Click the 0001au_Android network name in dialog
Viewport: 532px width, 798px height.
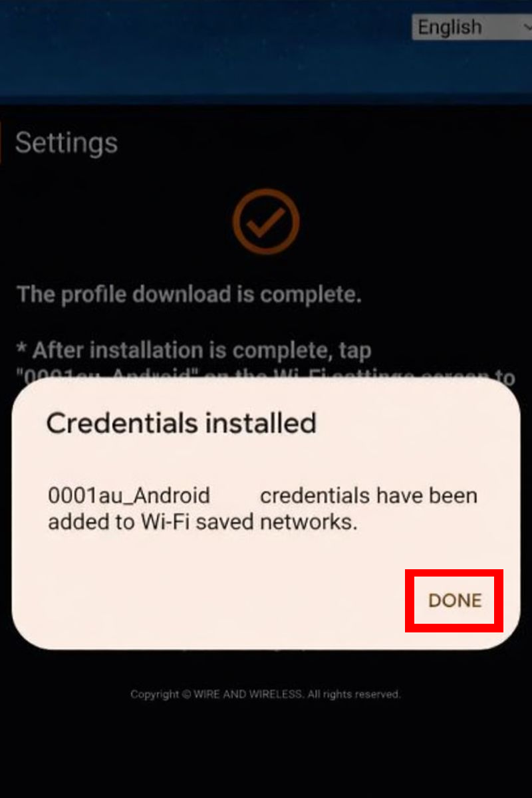click(129, 495)
